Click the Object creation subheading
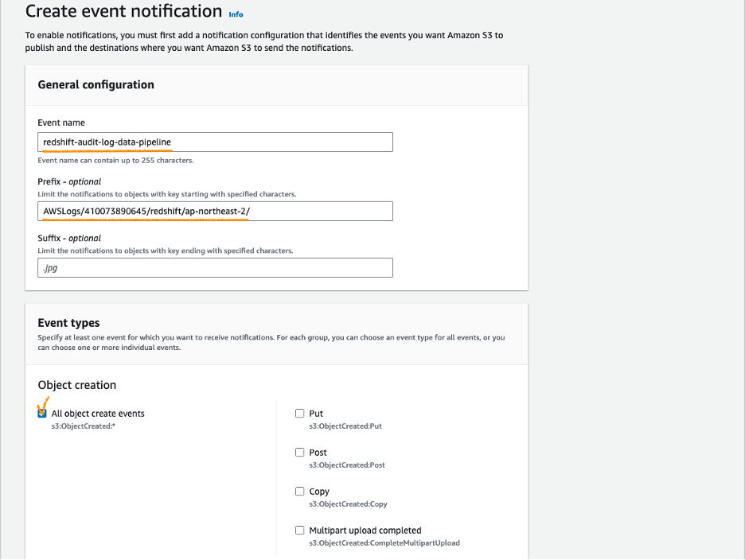 (x=77, y=385)
